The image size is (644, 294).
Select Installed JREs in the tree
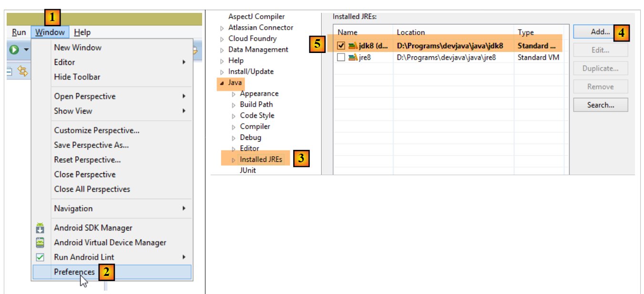[261, 159]
